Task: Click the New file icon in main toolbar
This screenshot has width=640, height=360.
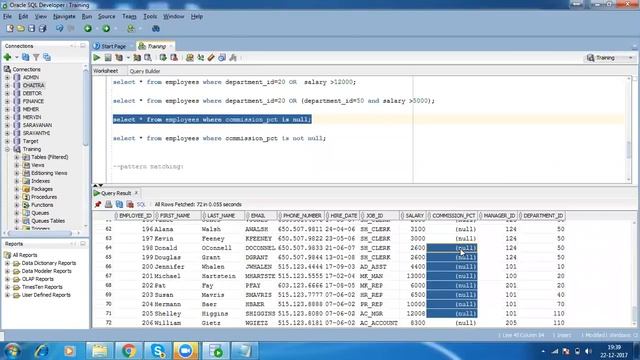Action: [10, 29]
